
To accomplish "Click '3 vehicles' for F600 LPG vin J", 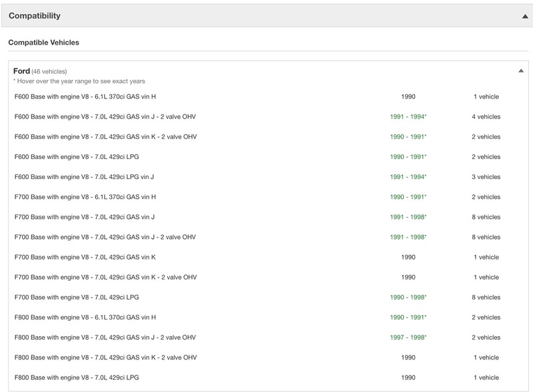I will tap(486, 176).
